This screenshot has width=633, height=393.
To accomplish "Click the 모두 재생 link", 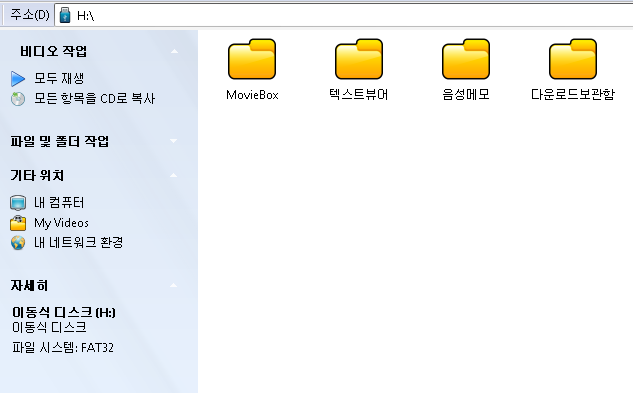I will [59, 78].
